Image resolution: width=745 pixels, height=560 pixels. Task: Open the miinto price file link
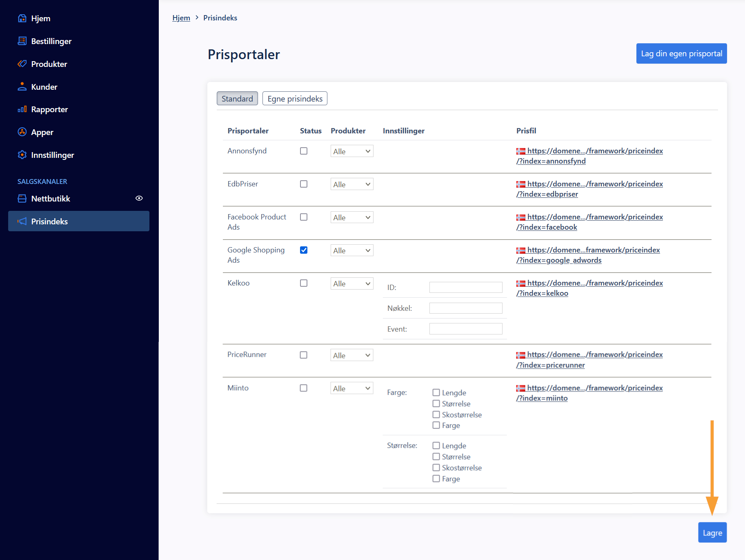click(x=589, y=393)
